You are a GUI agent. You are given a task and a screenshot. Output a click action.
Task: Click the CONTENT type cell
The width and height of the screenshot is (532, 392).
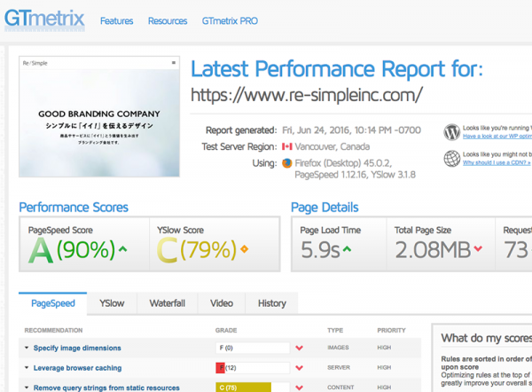[x=340, y=388]
